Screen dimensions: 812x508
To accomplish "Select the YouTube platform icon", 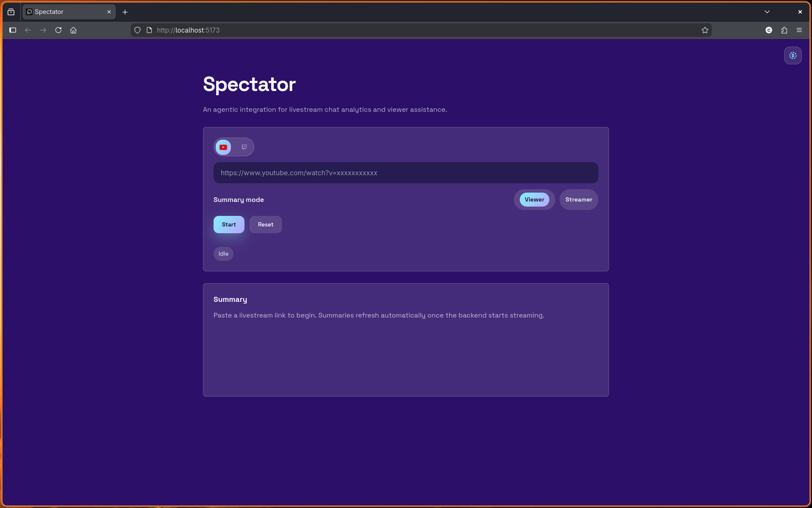I will pos(223,147).
